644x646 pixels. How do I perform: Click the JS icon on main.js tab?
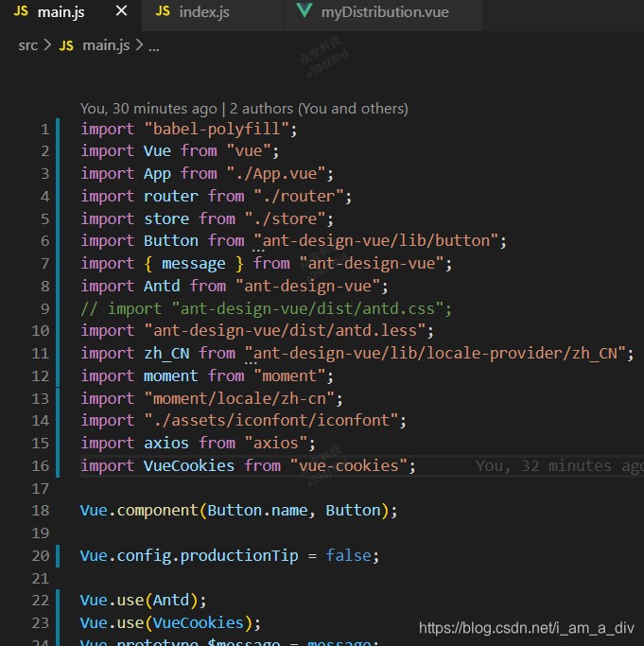point(21,12)
